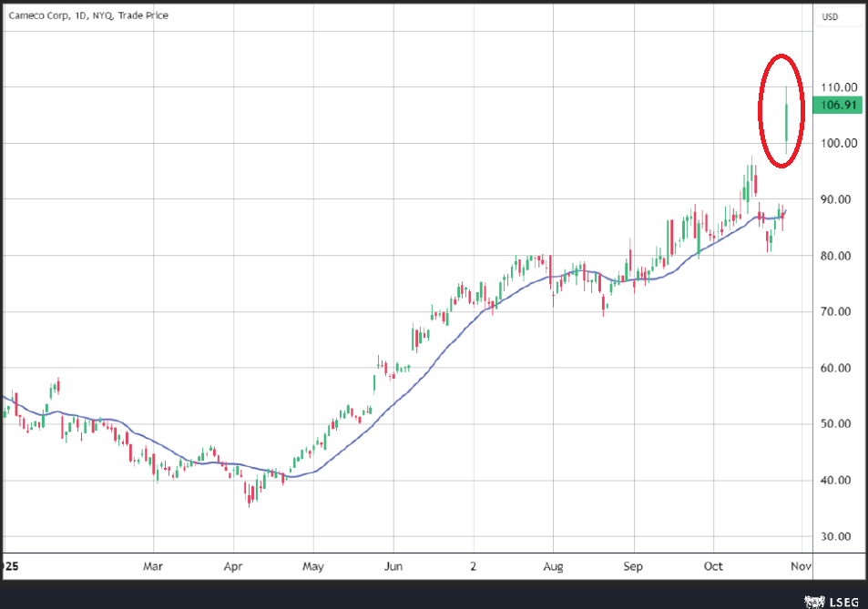Select the May date axis label
Image resolution: width=868 pixels, height=609 pixels.
[x=312, y=566]
